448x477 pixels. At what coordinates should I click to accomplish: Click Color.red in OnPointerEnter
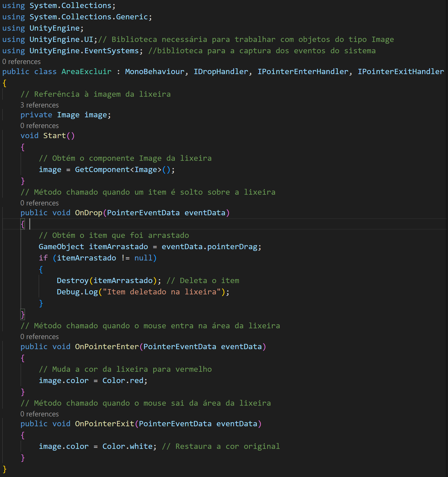tap(123, 381)
